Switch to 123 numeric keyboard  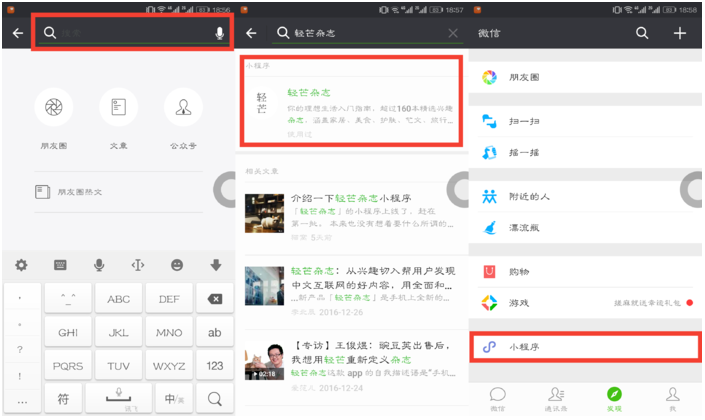click(x=215, y=366)
